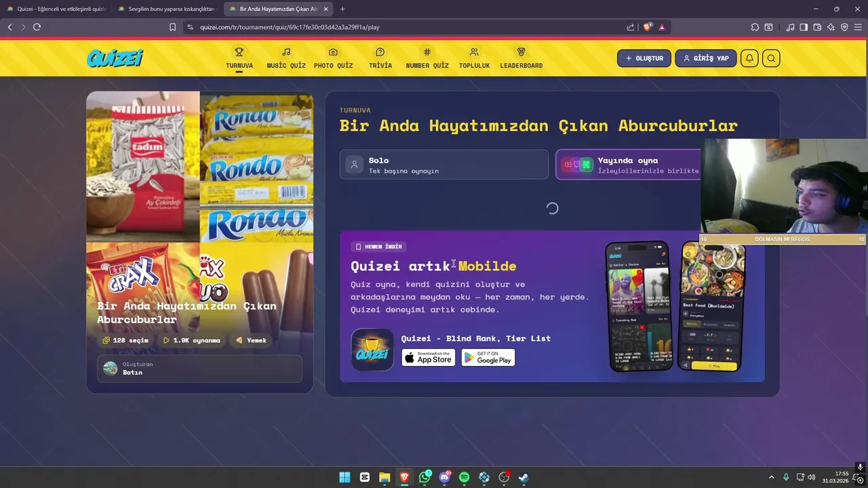868x488 pixels.
Task: Open the Number Quiz tab
Action: click(427, 58)
